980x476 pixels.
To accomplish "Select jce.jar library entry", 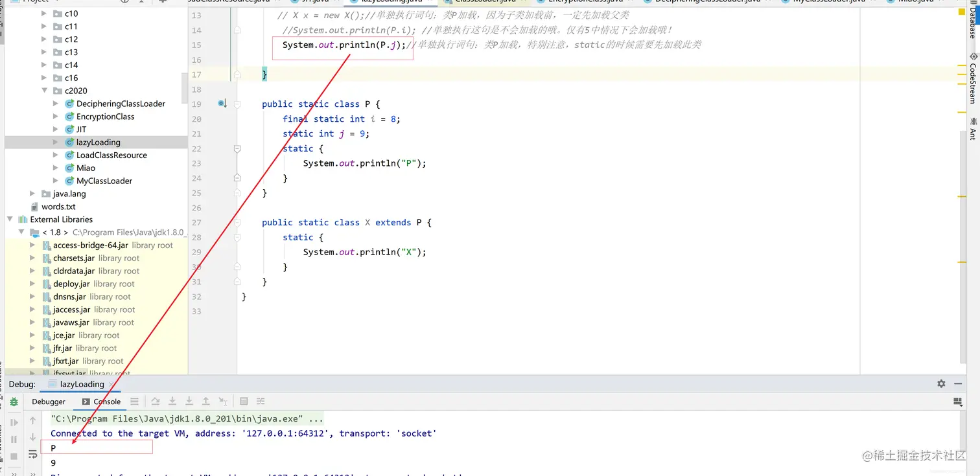I will click(64, 335).
